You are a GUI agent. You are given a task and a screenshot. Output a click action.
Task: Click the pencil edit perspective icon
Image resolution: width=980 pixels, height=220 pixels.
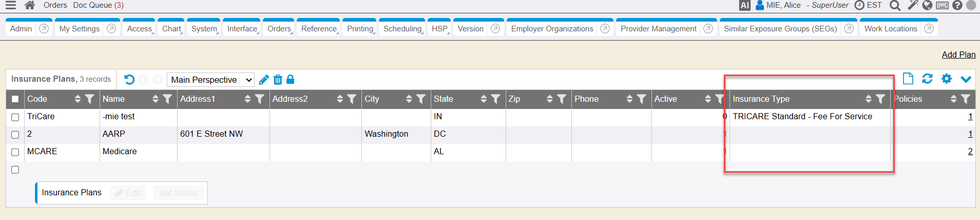pyautogui.click(x=264, y=80)
